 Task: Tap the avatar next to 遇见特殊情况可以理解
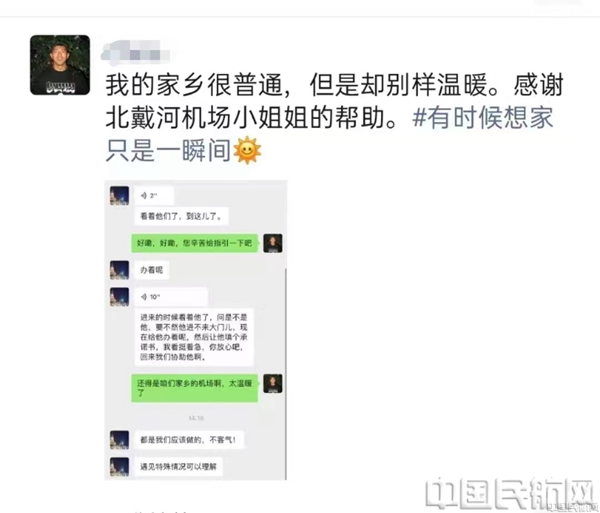coord(119,467)
